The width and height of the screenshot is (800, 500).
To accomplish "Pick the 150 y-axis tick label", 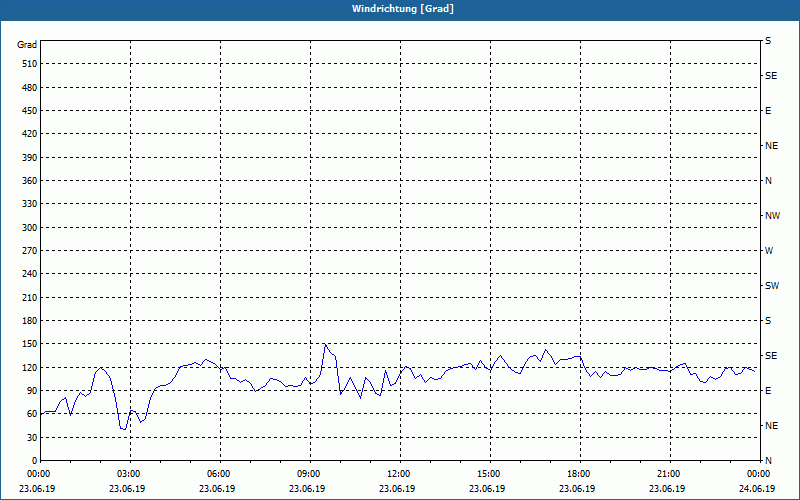I will point(30,344).
